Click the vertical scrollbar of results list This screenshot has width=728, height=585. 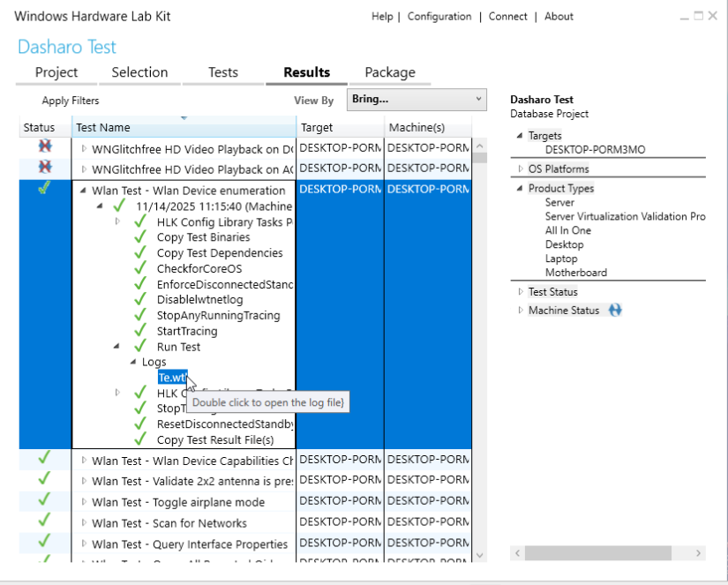480,353
